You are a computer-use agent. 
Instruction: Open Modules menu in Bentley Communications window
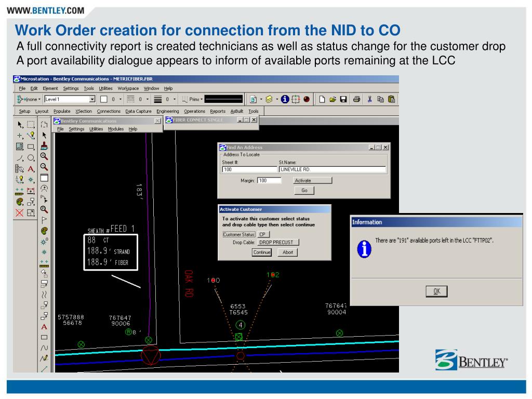point(116,129)
